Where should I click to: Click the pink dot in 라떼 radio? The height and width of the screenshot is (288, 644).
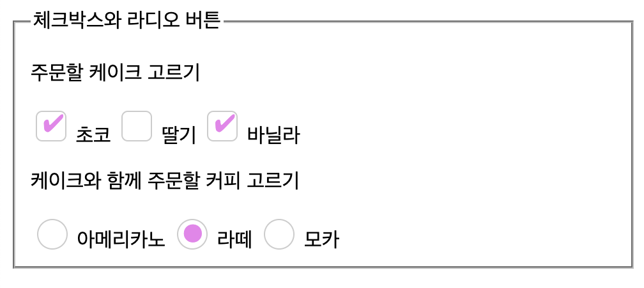pos(192,234)
